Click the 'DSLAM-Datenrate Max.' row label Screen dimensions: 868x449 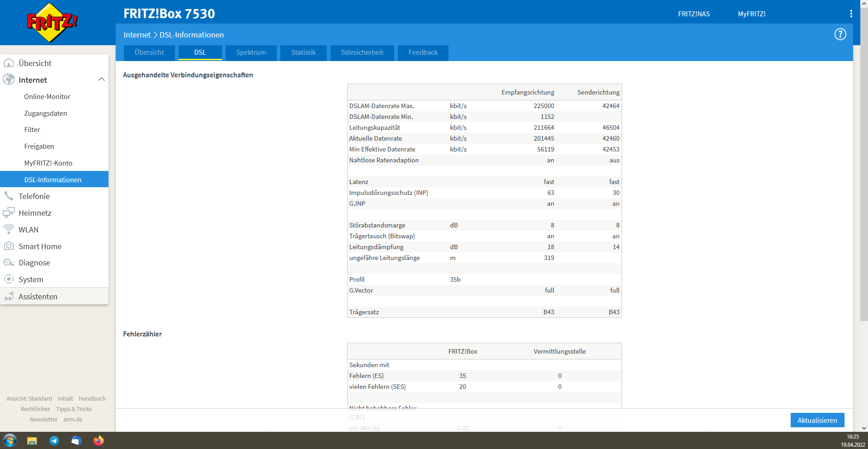pos(382,106)
